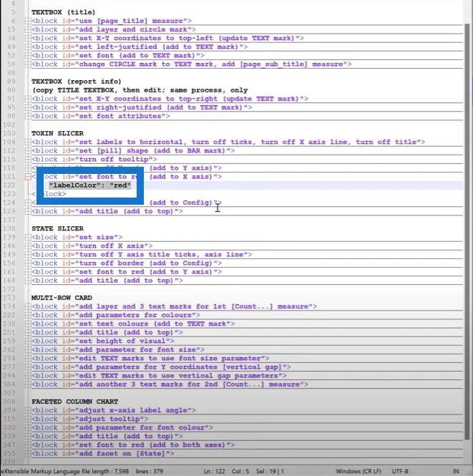Unfold the 'add parameter for font size' block

click(x=28, y=350)
